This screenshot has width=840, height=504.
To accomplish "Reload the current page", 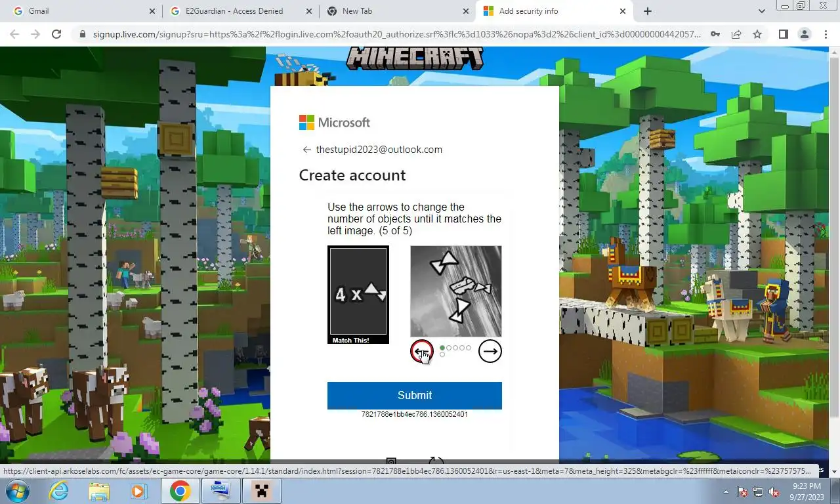I will tap(56, 34).
